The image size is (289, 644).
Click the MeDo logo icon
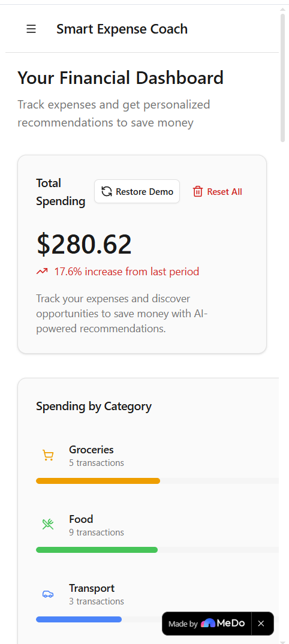click(207, 623)
